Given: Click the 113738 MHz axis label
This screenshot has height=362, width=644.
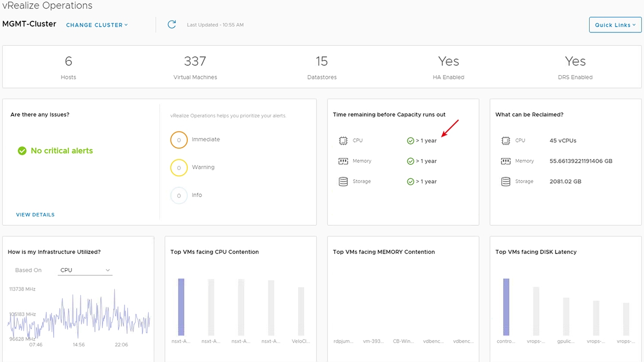Looking at the screenshot, I should [22, 289].
